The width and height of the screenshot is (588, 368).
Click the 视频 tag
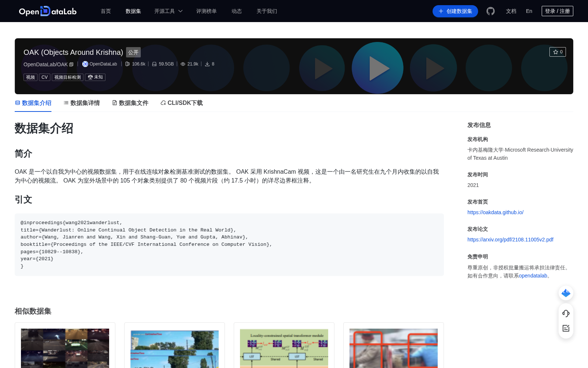click(x=31, y=77)
